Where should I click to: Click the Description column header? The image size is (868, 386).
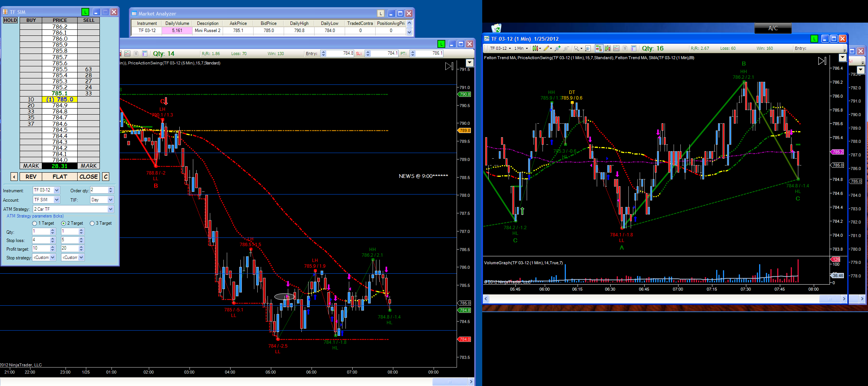coord(208,23)
